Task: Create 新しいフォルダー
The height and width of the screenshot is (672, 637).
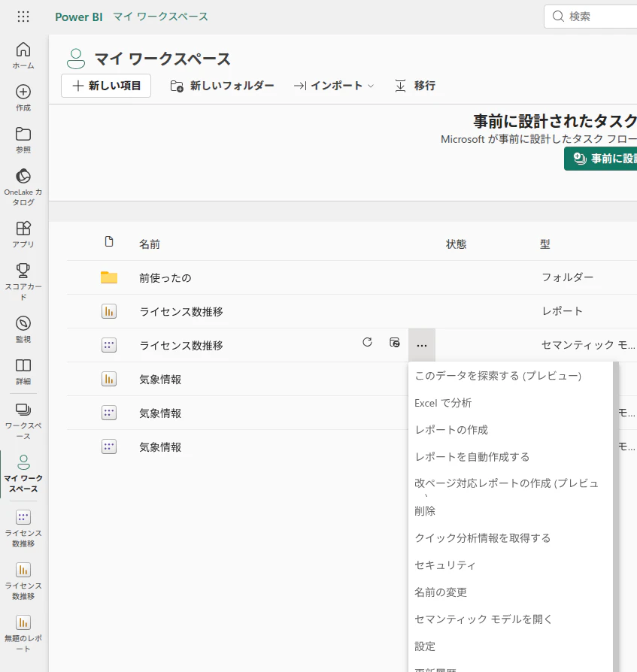Action: [x=222, y=86]
